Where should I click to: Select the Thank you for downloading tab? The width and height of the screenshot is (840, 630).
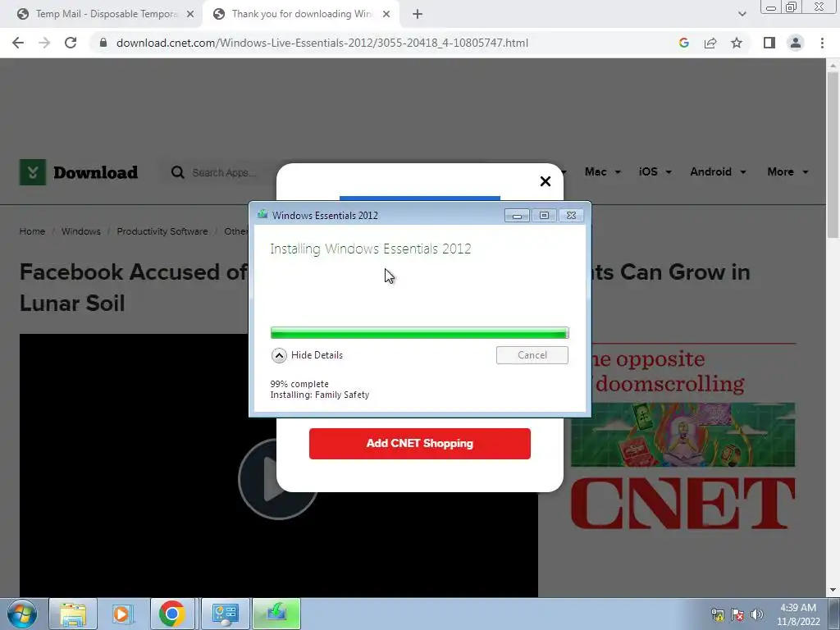click(301, 14)
